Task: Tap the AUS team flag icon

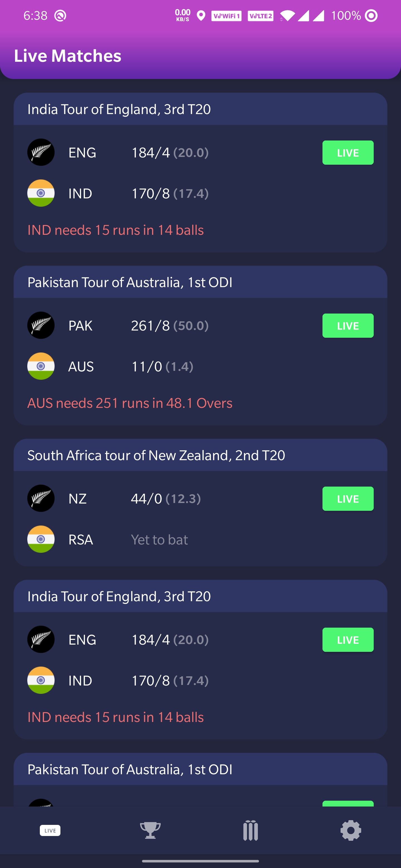Action: 41,366
